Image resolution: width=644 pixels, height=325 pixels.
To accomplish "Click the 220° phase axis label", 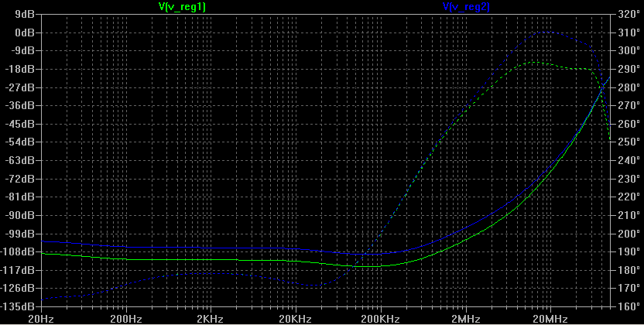I will (x=629, y=197).
